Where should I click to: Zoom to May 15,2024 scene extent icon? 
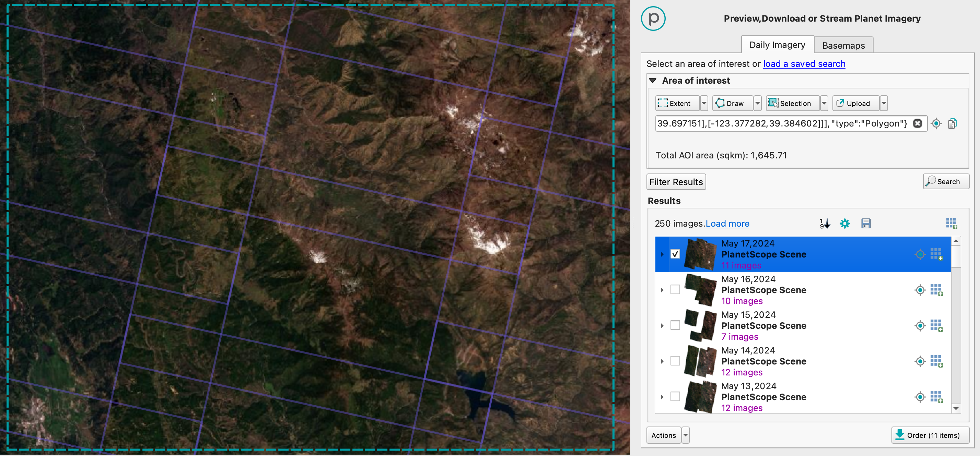click(920, 326)
